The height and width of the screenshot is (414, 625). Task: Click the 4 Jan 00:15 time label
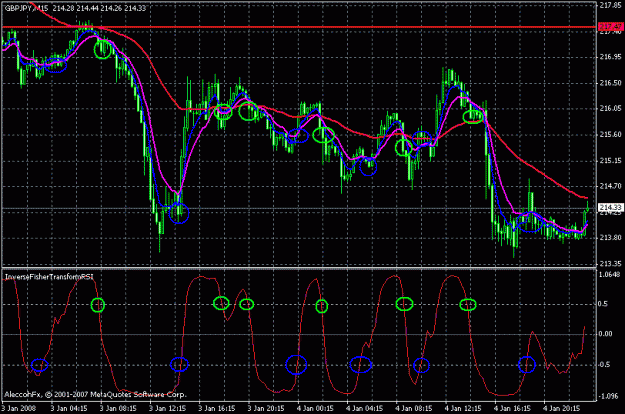point(315,408)
